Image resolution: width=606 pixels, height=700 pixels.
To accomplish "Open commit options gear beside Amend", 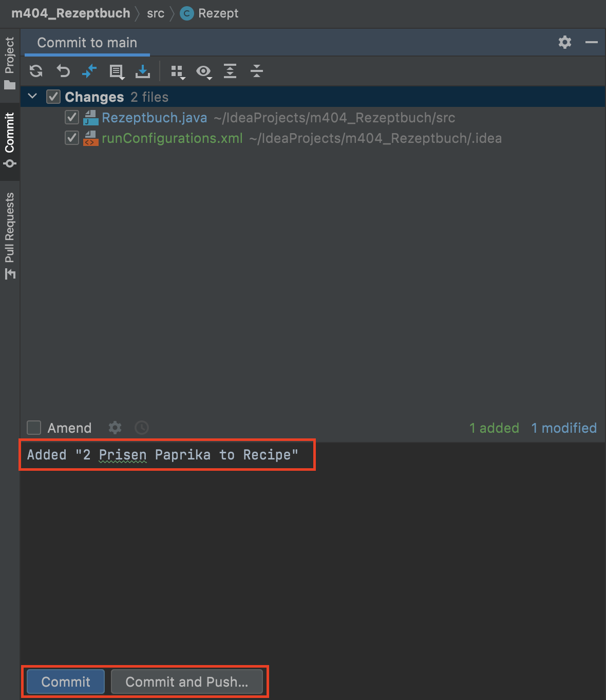I will pyautogui.click(x=115, y=428).
